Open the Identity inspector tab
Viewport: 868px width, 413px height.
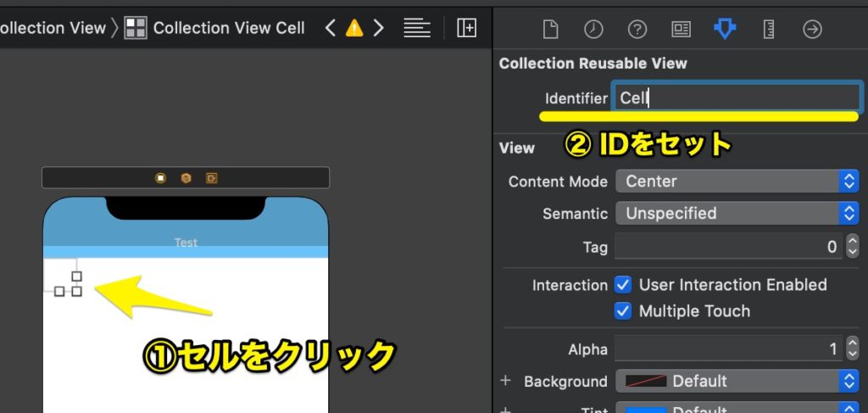click(681, 29)
